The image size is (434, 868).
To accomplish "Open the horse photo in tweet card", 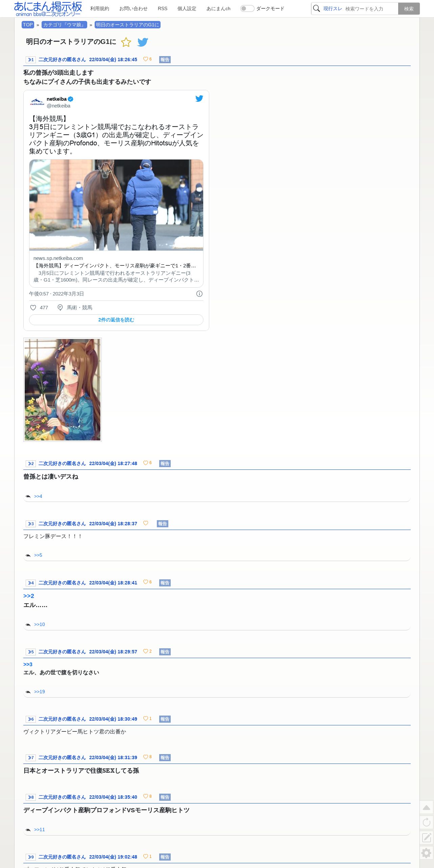I will [x=116, y=205].
